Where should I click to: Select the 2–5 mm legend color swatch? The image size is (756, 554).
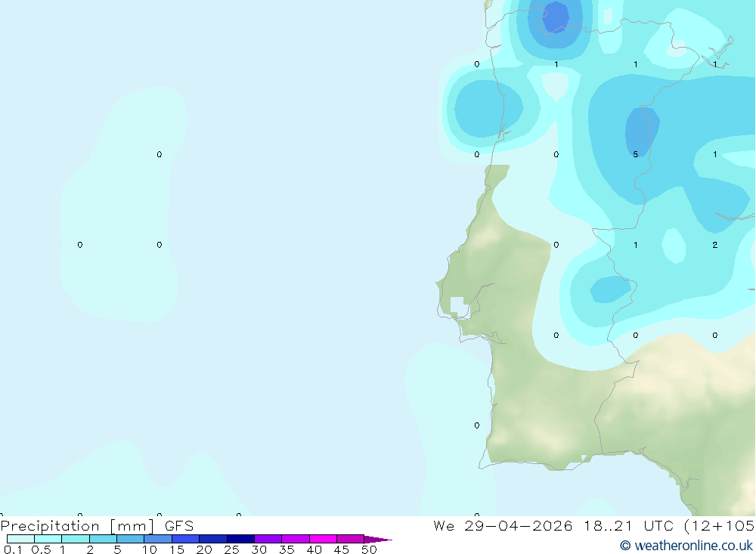point(103,539)
